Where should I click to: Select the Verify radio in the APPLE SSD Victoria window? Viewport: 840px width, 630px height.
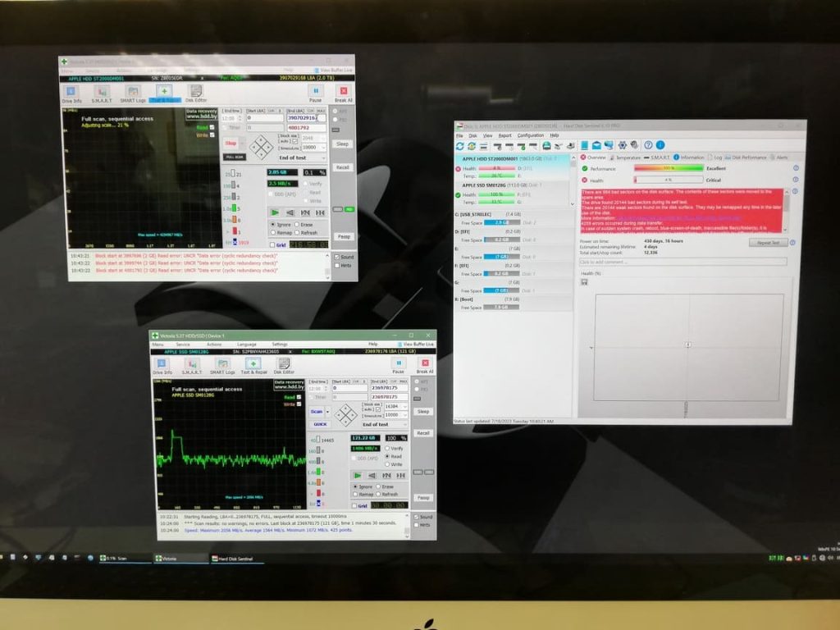click(x=387, y=448)
